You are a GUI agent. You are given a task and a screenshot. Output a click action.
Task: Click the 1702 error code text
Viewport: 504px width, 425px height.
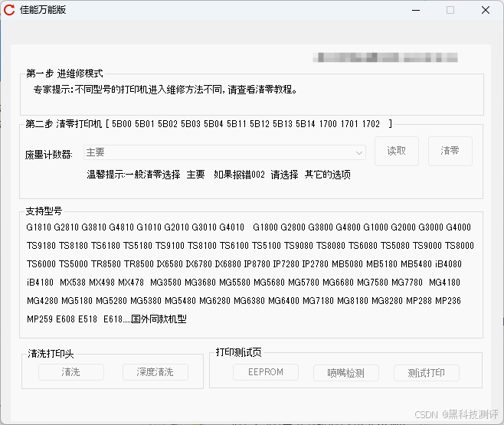(x=371, y=124)
